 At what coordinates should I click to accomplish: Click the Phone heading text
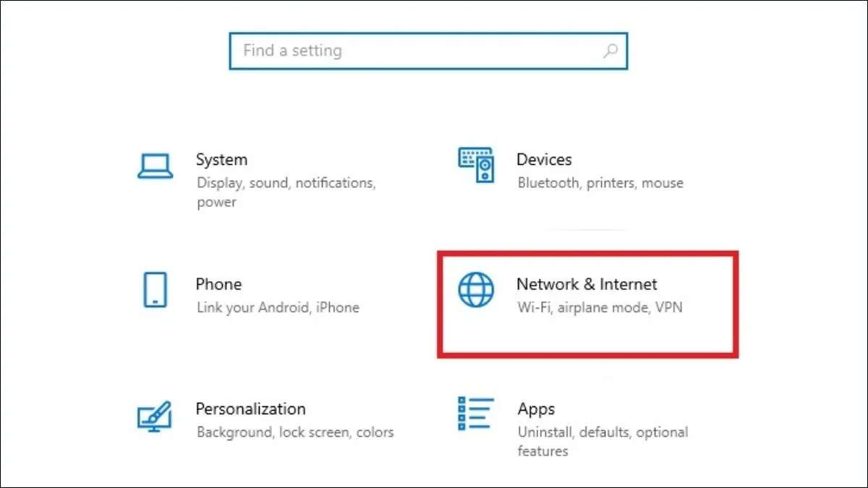pyautogui.click(x=218, y=284)
